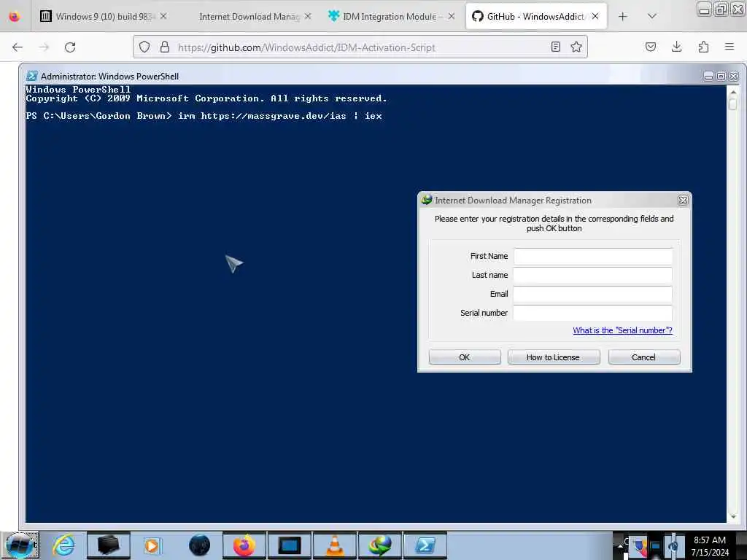Click the Serial number field
747x560 pixels.
(x=592, y=313)
